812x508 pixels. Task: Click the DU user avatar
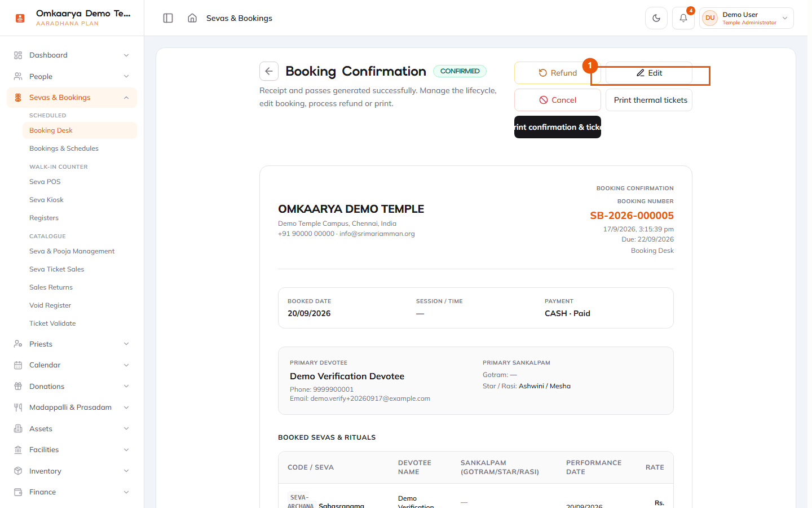(x=710, y=18)
